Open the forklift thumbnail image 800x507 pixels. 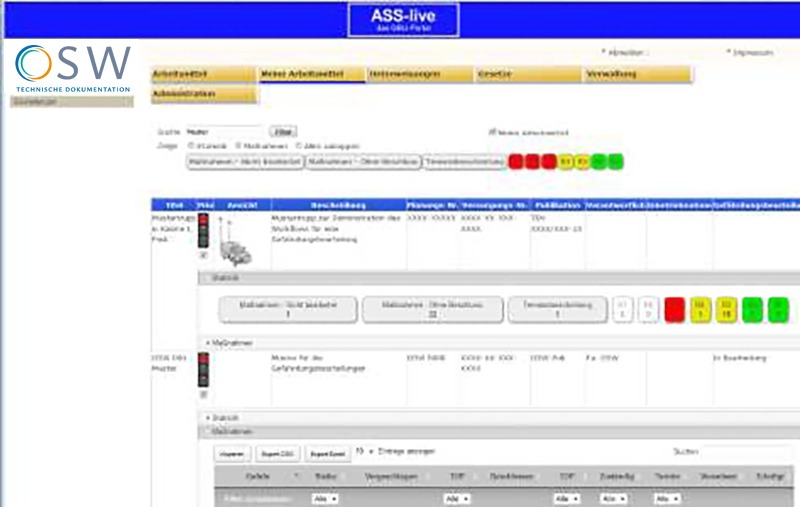click(x=236, y=245)
